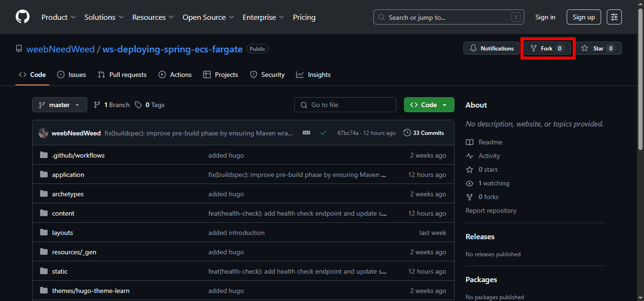The height and width of the screenshot is (301, 644).
Task: Open the Pull requests tab
Action: (122, 75)
